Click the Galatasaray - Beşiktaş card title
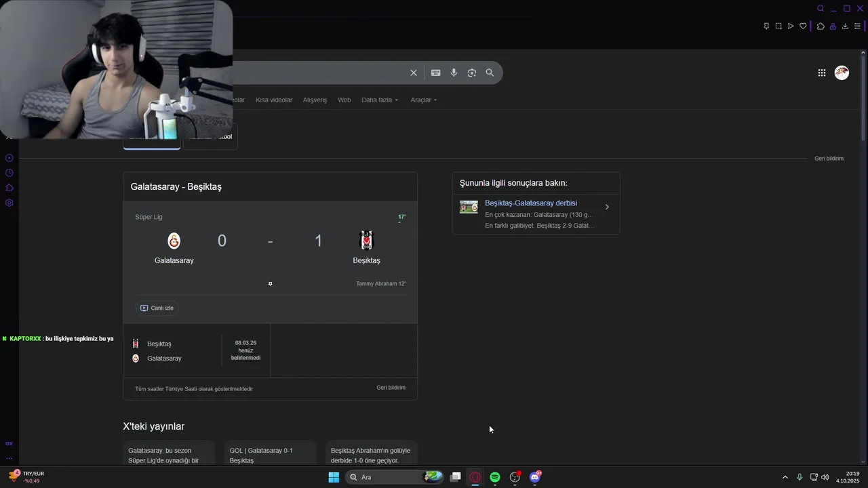 [176, 186]
